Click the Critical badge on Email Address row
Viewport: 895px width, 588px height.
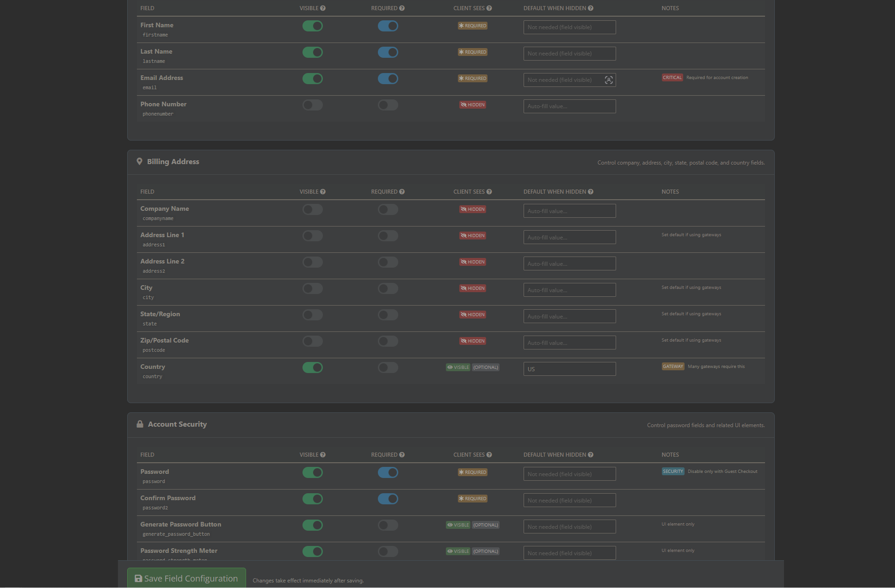pos(672,78)
